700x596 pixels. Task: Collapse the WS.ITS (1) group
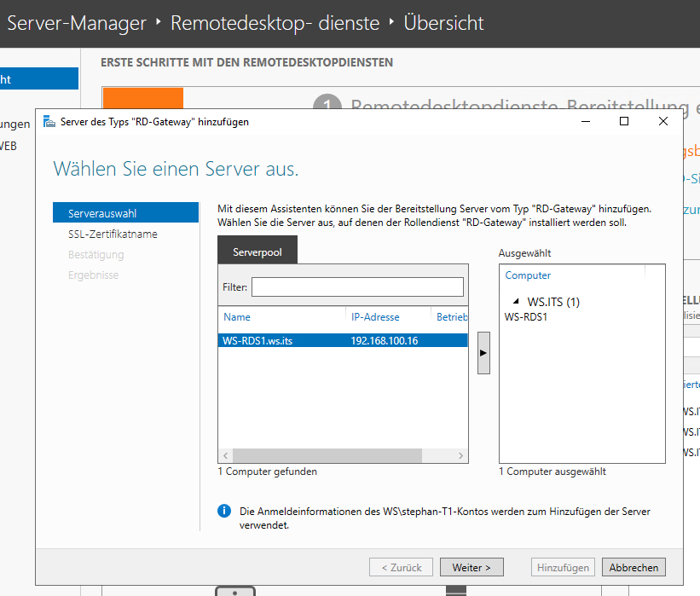(516, 301)
